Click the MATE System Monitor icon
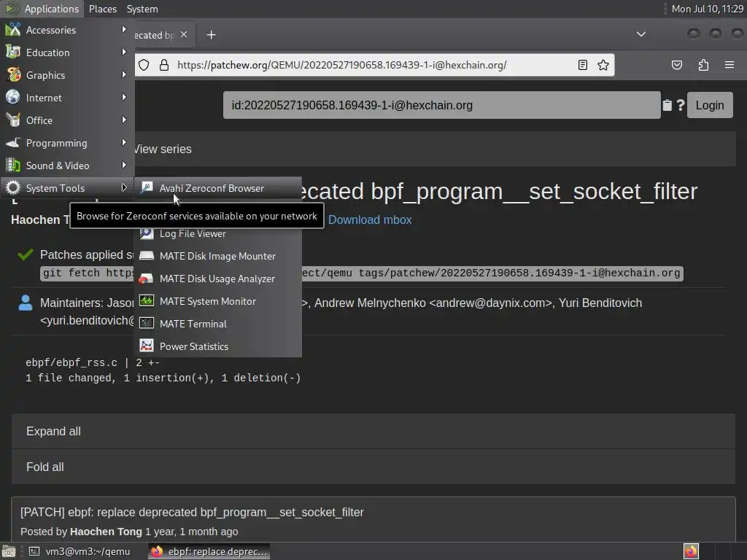Image resolution: width=747 pixels, height=560 pixels. [146, 301]
